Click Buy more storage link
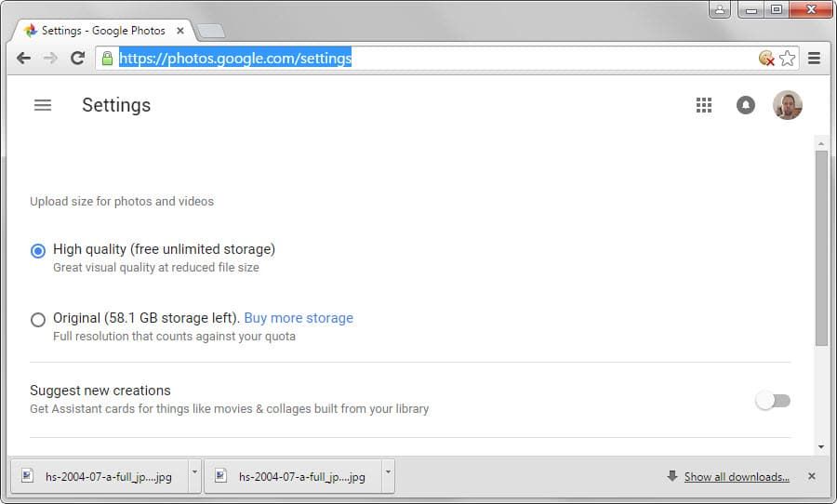Screen dimensions: 837x504 [299, 318]
